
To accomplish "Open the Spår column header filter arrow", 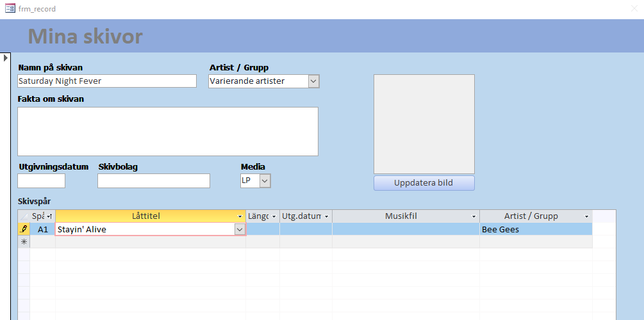I will (50, 216).
